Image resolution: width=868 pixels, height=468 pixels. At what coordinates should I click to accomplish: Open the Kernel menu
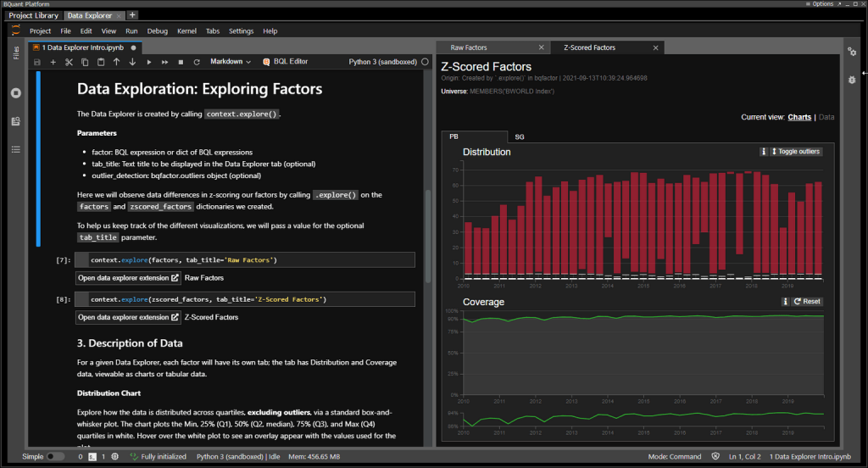(x=186, y=31)
